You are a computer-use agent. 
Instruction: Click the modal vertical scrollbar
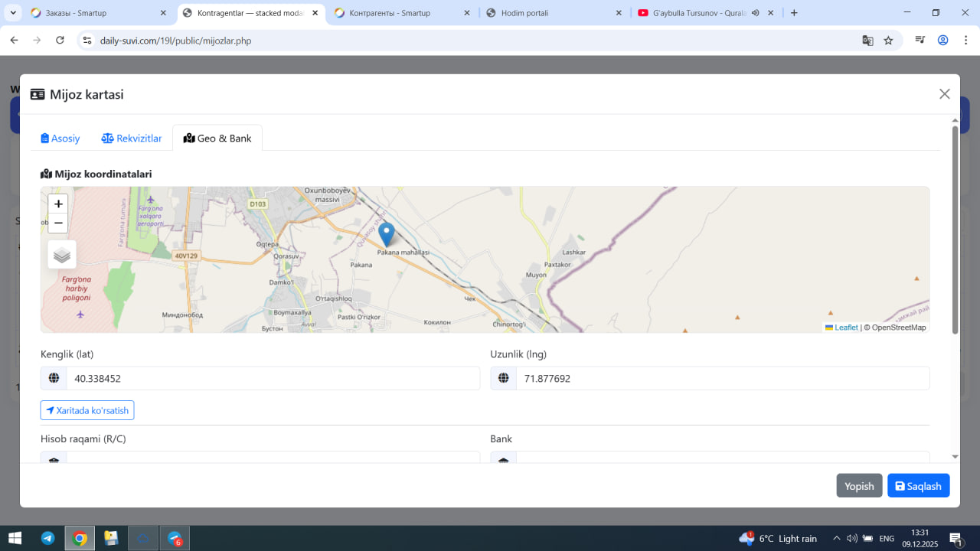[x=955, y=230]
